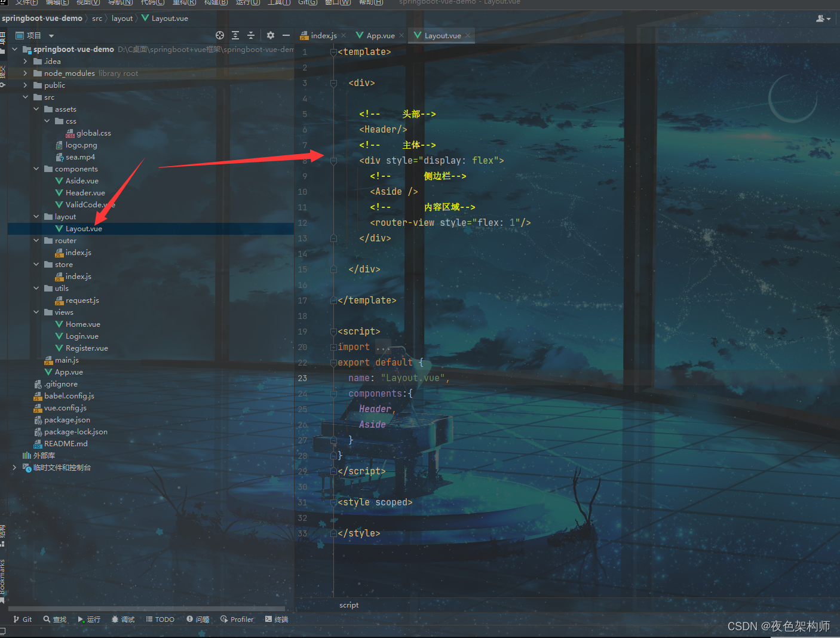Open vue.config.js file
The height and width of the screenshot is (638, 840).
point(60,408)
